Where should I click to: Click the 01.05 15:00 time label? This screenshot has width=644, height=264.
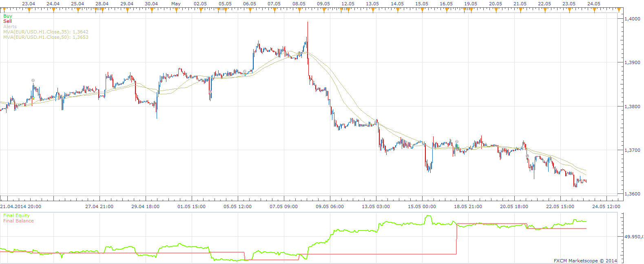(x=191, y=206)
